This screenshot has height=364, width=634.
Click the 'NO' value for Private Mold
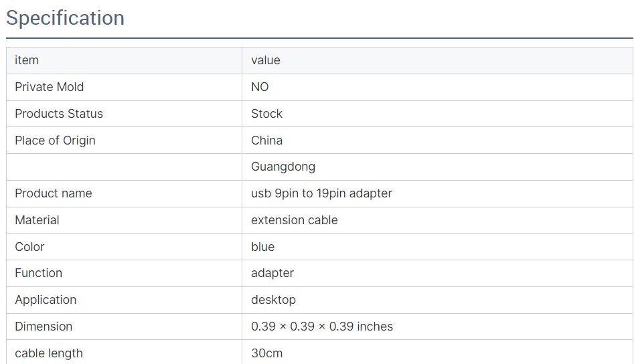[260, 87]
